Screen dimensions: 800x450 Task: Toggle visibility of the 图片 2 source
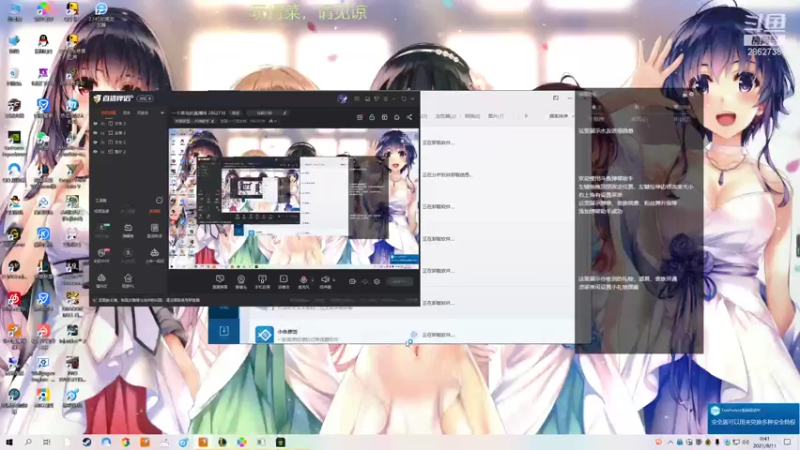tap(95, 152)
